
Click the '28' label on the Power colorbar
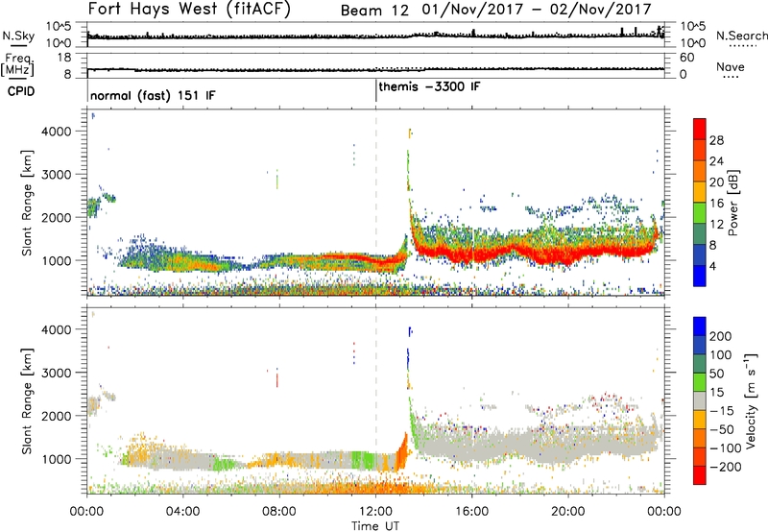pyautogui.click(x=716, y=140)
